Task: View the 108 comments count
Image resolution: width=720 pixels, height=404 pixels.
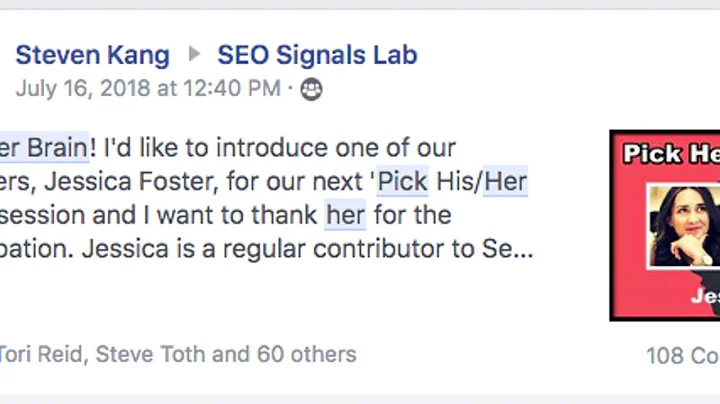Action: click(682, 354)
